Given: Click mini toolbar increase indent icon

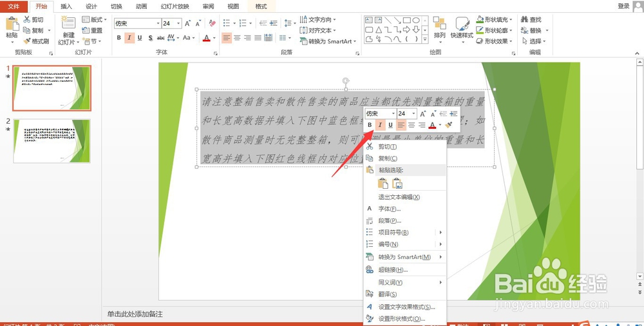Looking at the screenshot, I should (453, 114).
